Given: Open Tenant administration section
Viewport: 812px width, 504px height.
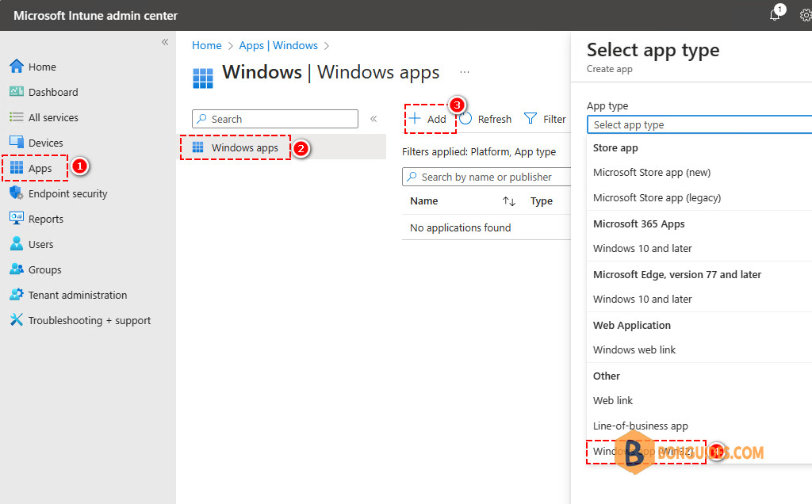Looking at the screenshot, I should (78, 295).
